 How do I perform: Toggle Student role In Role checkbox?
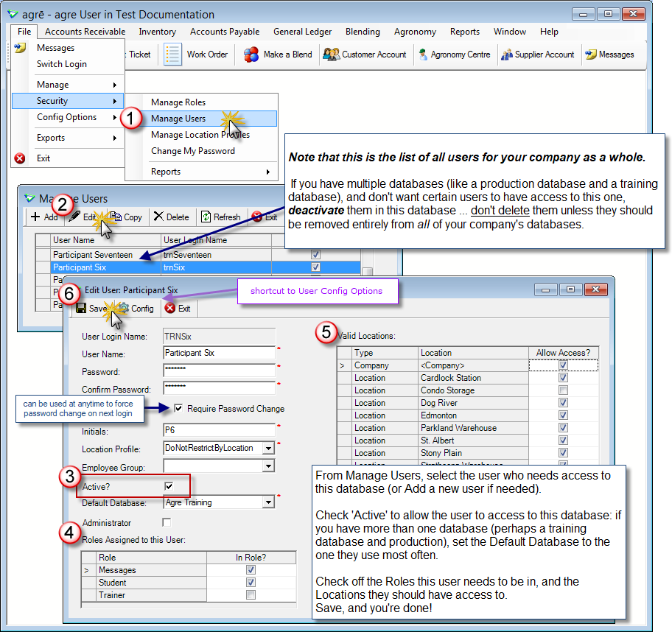[251, 583]
